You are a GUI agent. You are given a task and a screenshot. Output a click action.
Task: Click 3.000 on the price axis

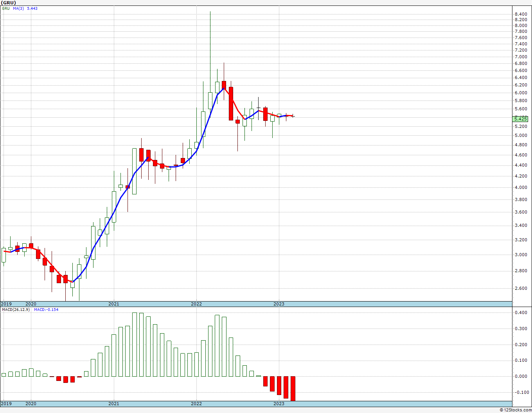click(521, 255)
